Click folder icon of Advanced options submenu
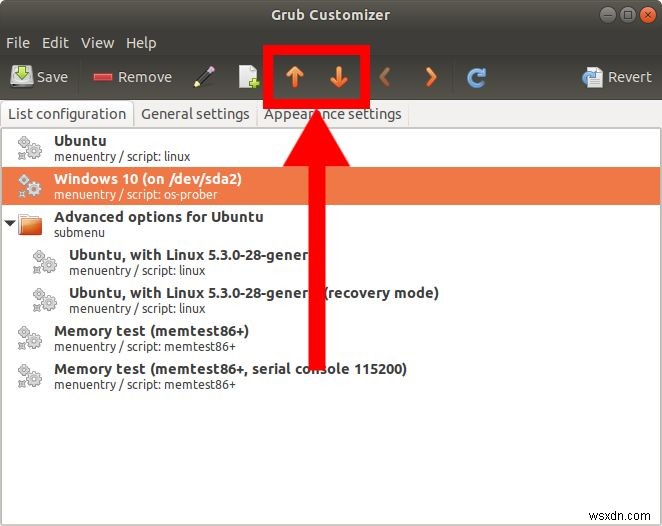 pyautogui.click(x=30, y=224)
